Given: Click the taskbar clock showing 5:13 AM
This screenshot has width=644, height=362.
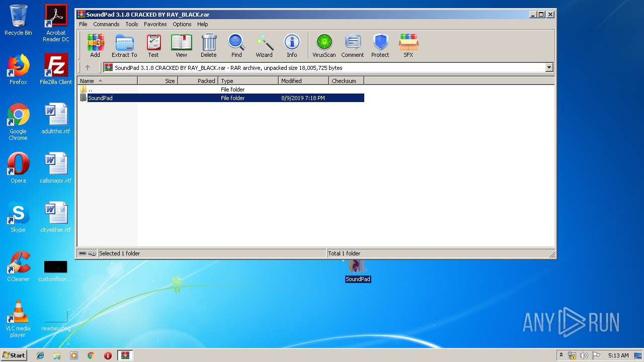Looking at the screenshot, I should [x=618, y=355].
